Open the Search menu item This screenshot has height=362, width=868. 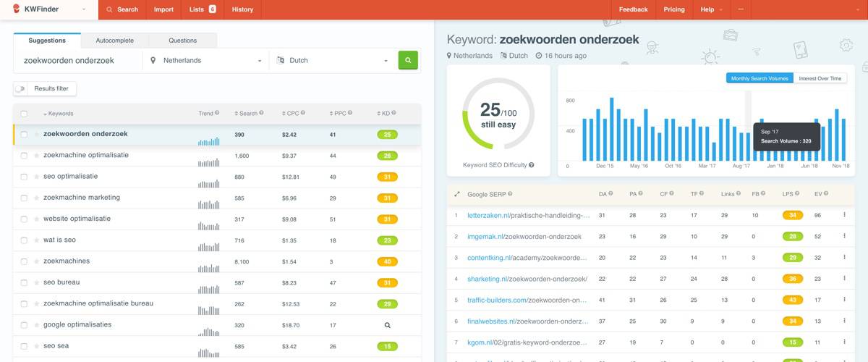coord(122,9)
